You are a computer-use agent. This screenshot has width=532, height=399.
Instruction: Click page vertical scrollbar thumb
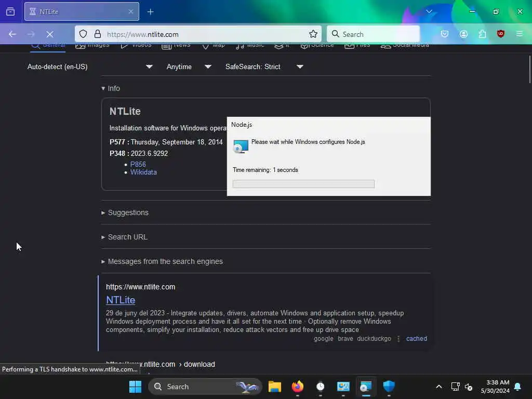529,70
